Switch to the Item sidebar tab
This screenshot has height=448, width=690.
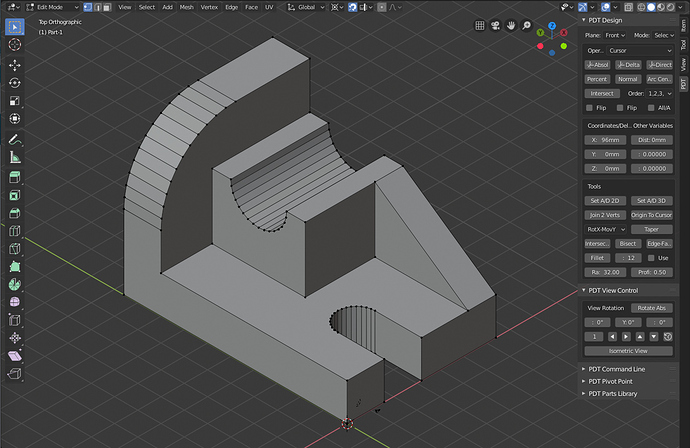[x=683, y=24]
